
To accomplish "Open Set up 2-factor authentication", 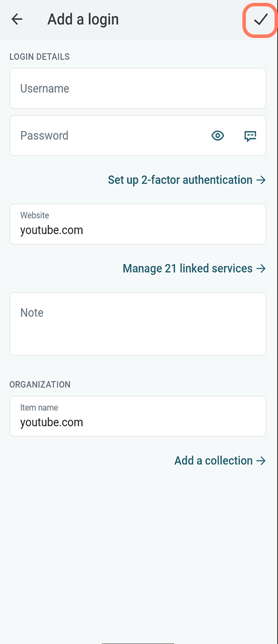I will pyautogui.click(x=180, y=180).
